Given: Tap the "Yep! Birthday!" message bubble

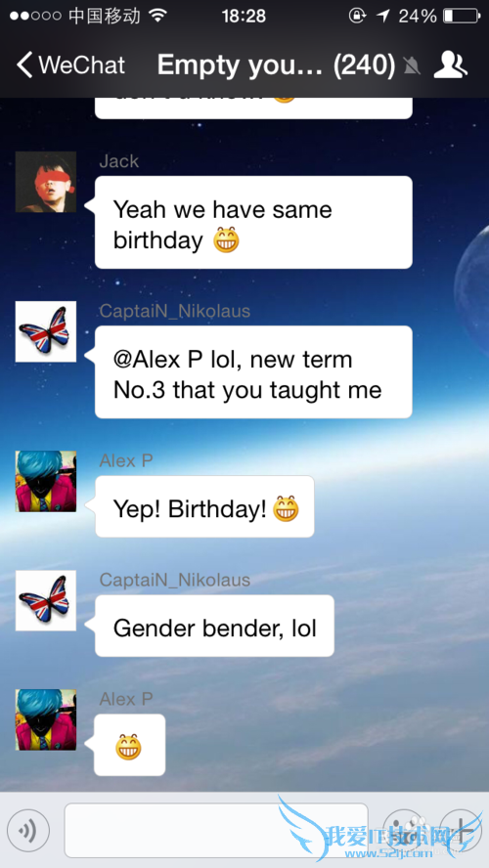Looking at the screenshot, I should pyautogui.click(x=204, y=506).
